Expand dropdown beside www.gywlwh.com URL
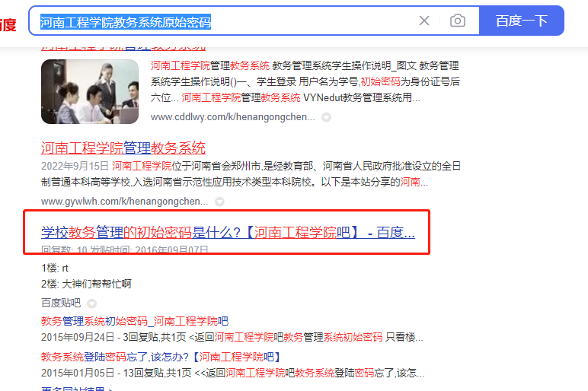 [x=219, y=202]
